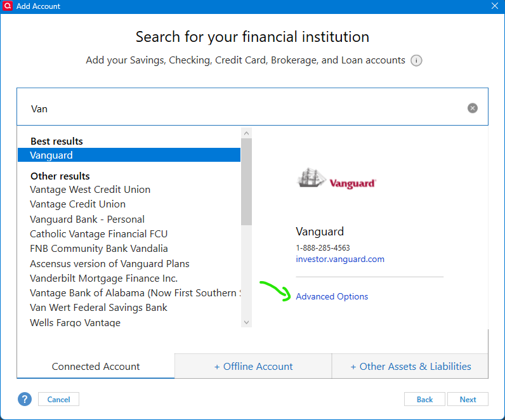
Task: Pick FNB Community Bank Vandalia
Action: tap(99, 249)
